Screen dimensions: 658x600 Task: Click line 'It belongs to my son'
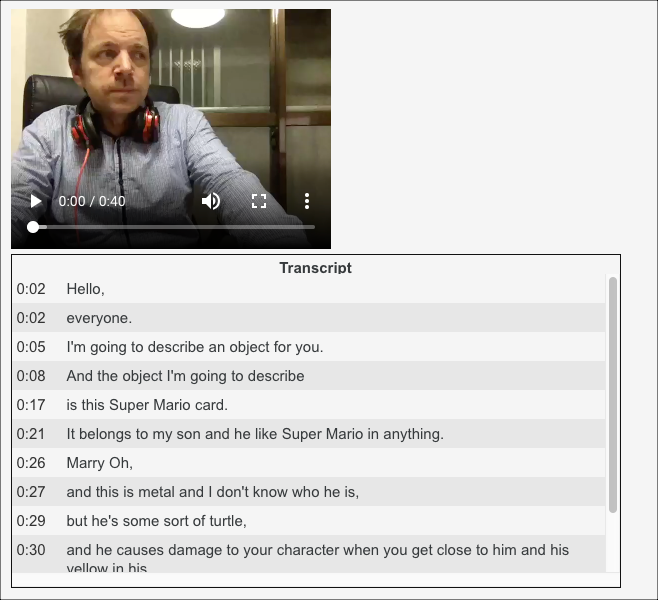[309, 433]
